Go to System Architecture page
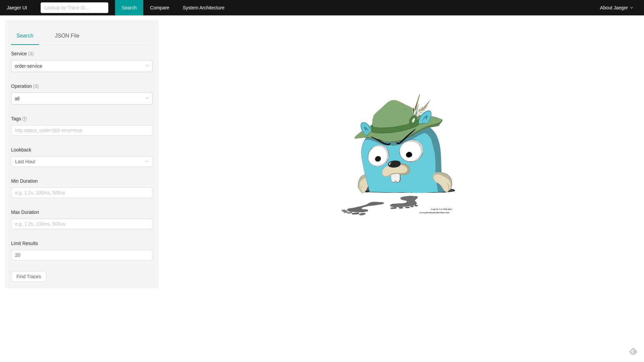This screenshot has height=362, width=644. tap(203, 8)
